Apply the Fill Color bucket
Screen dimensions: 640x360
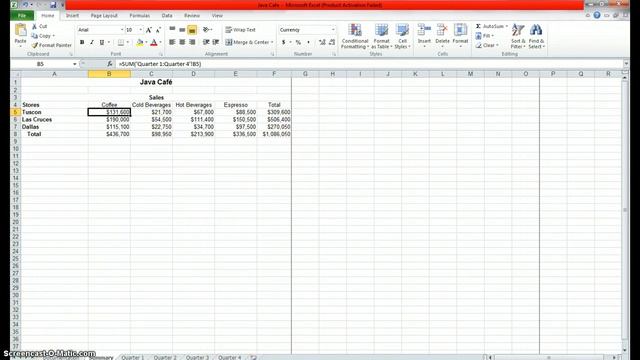pos(140,42)
